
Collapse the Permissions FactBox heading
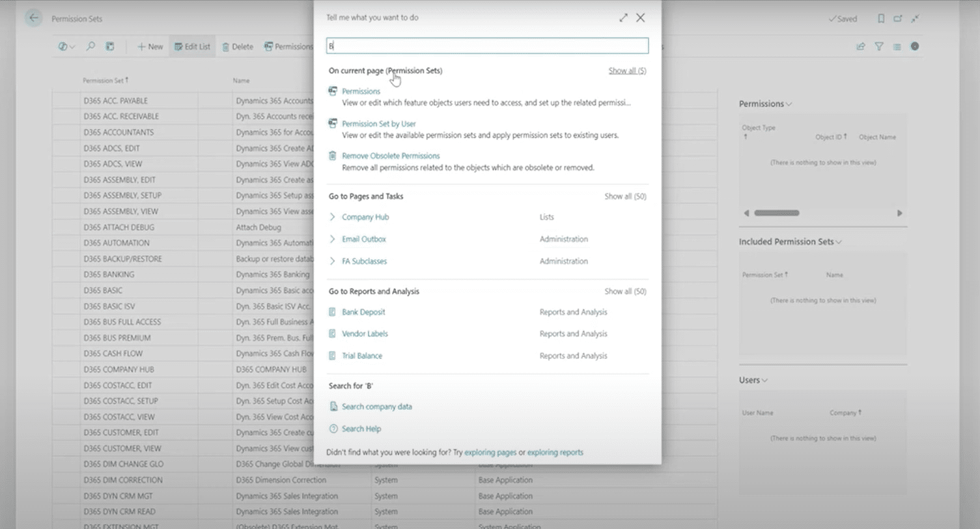tap(765, 104)
